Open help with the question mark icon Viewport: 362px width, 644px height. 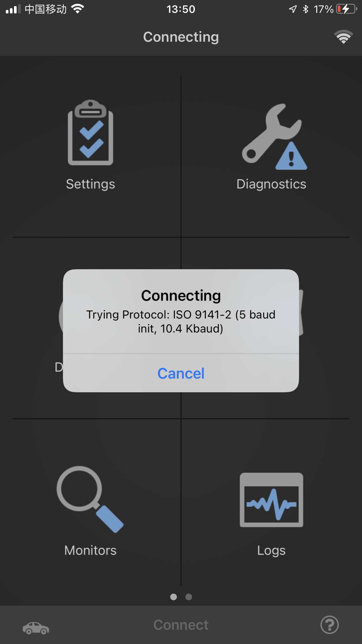329,625
